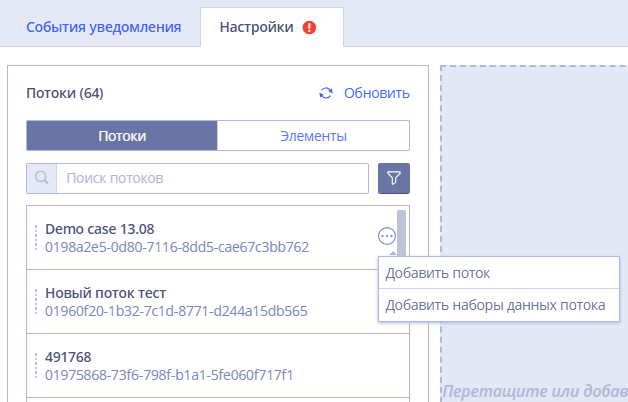628x402 pixels.
Task: Choose Добавить наборы данных потока
Action: [x=499, y=305]
